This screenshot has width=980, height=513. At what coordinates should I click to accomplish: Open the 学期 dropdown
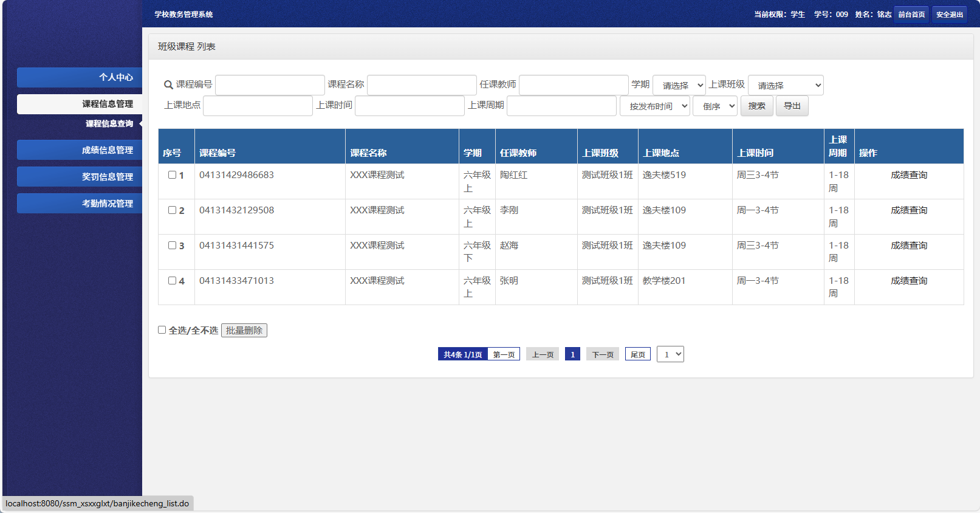point(679,86)
